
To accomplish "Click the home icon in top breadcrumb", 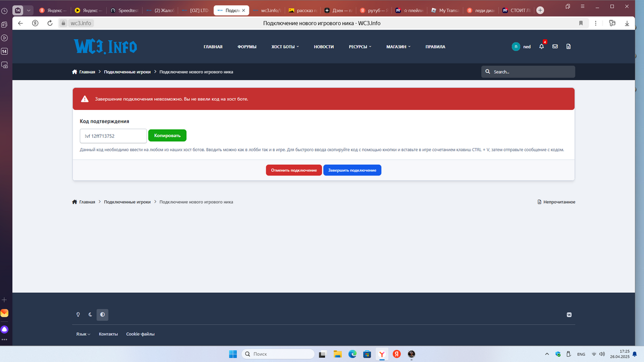I will click(x=75, y=72).
